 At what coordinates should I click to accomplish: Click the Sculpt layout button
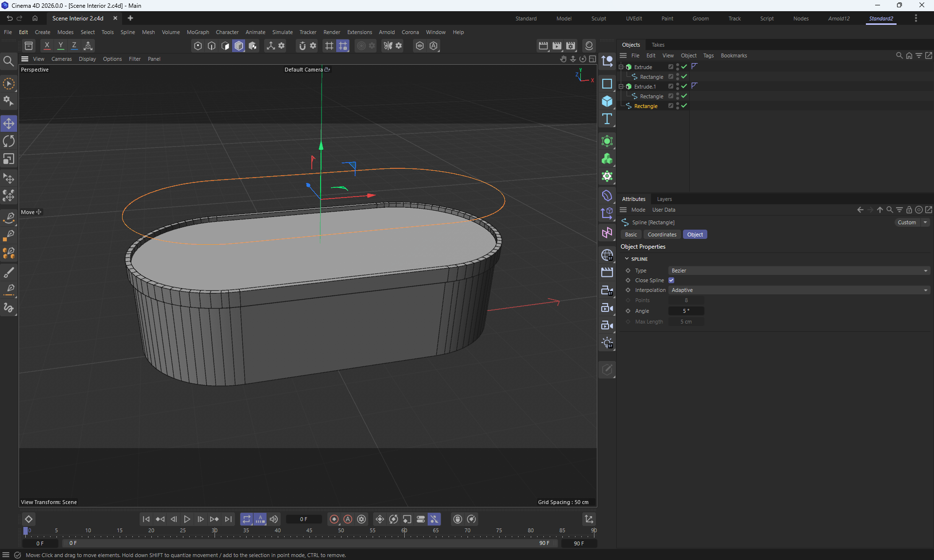pos(598,18)
